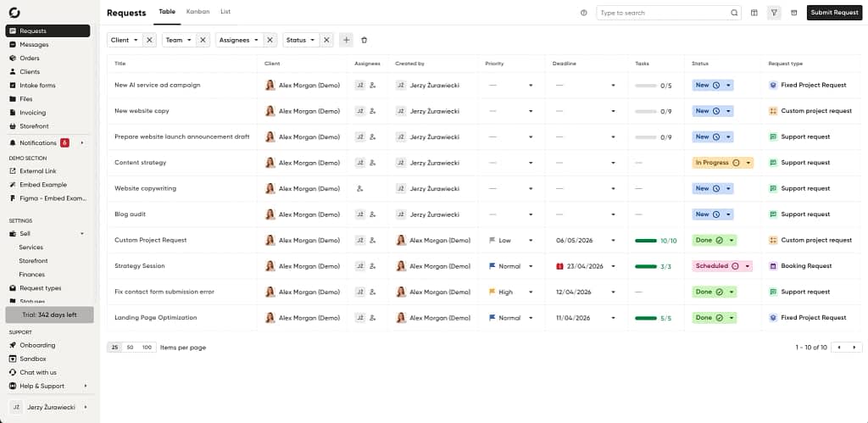
Task: Open Requests in the sidebar
Action: 47,31
